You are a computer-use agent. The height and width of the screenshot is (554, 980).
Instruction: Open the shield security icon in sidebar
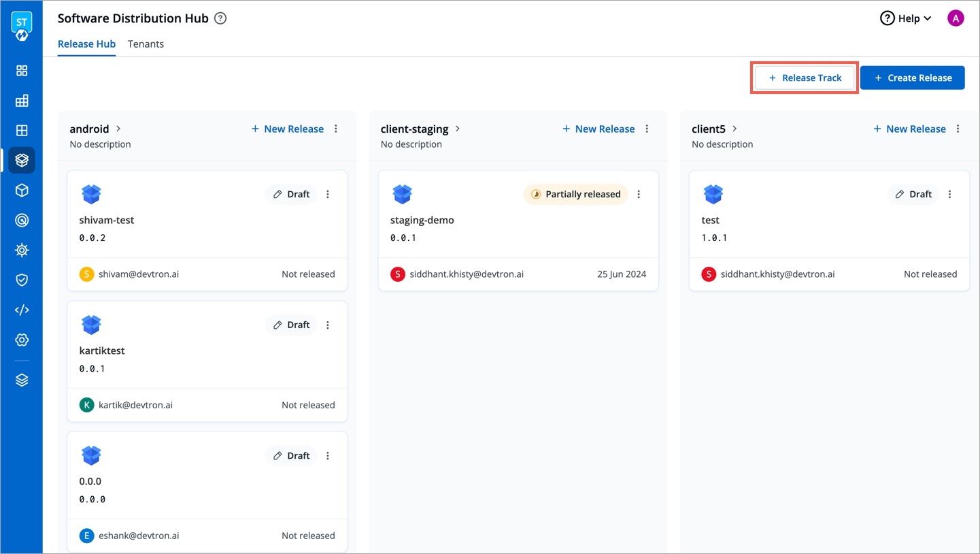(22, 280)
